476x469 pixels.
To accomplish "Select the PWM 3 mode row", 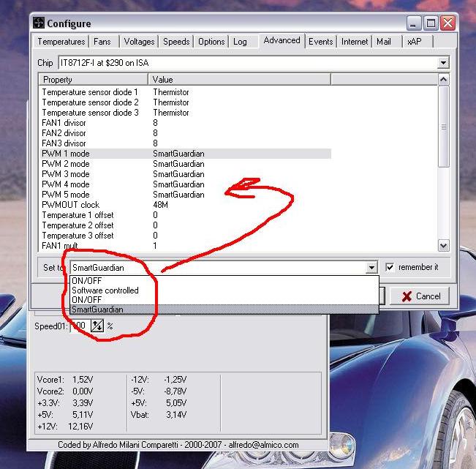I will point(185,174).
